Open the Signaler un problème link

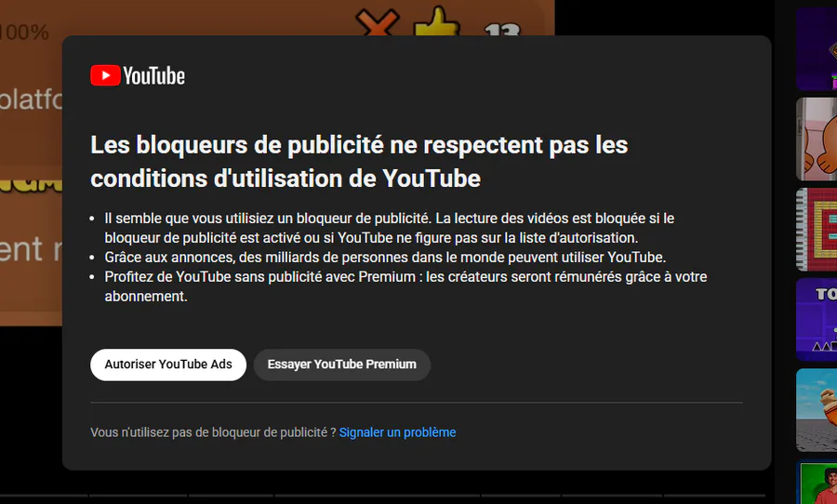397,431
